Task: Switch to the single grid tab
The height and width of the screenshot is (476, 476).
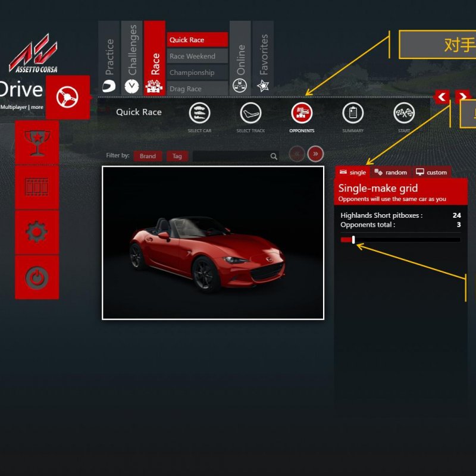Action: (352, 173)
